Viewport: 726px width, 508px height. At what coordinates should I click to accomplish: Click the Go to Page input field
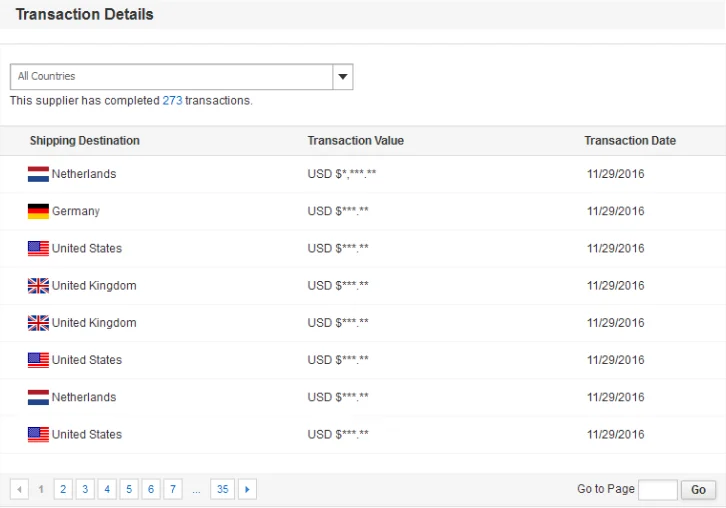657,489
